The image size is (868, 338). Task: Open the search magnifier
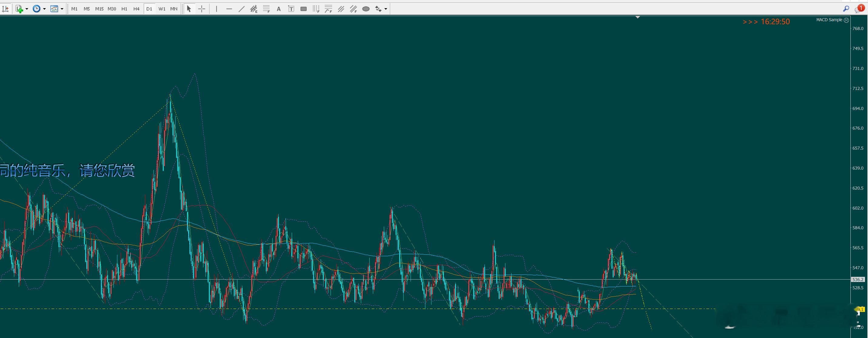click(846, 9)
